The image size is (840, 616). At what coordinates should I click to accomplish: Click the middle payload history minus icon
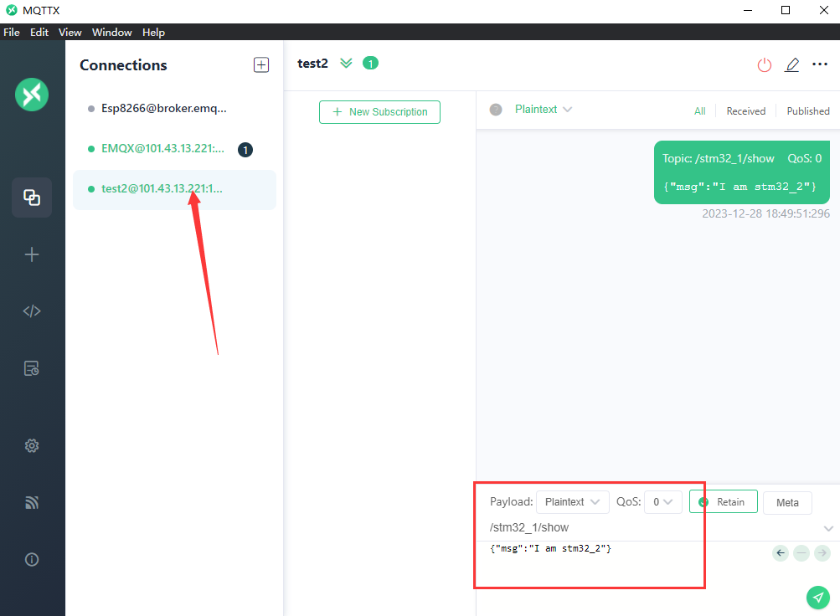pos(801,553)
